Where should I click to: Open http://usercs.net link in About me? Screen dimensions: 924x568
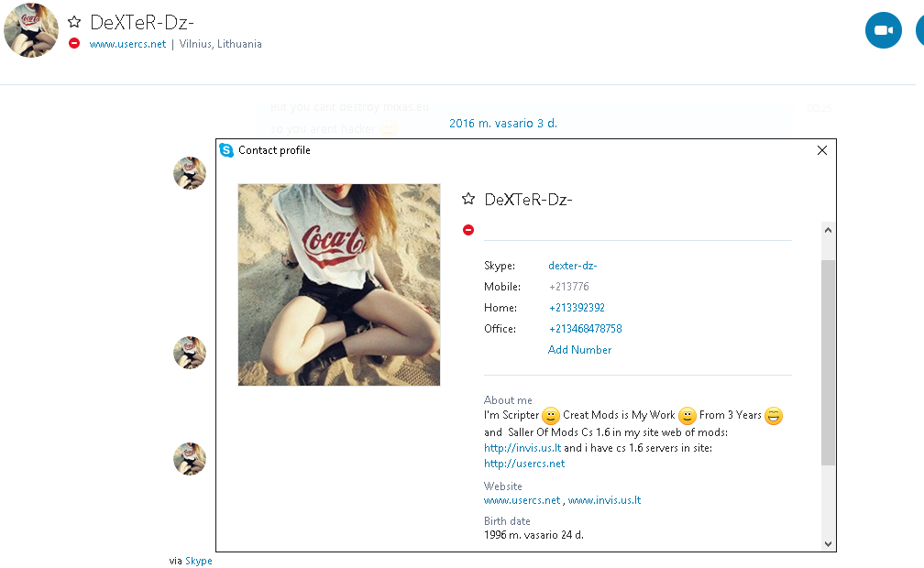pos(524,464)
